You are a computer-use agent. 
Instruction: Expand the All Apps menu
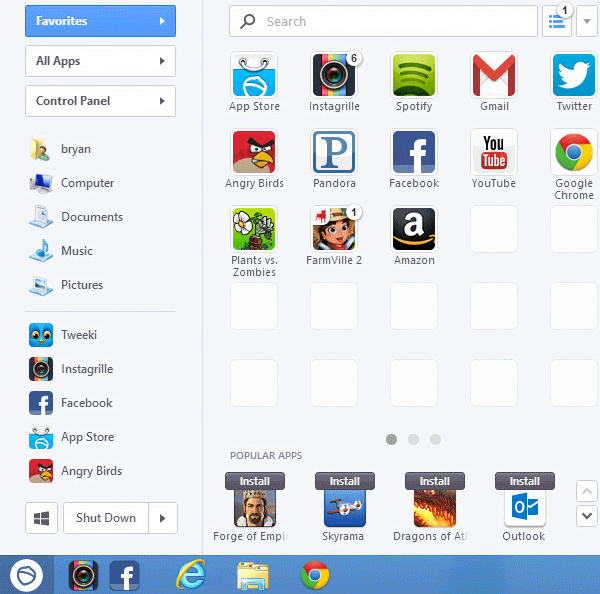pos(100,61)
